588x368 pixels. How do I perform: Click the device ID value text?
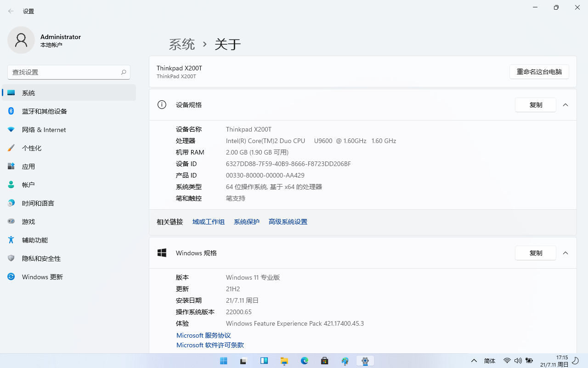[x=288, y=164]
